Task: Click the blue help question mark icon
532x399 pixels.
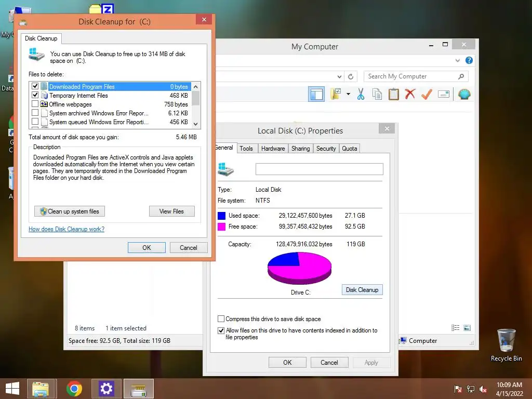Action: [x=469, y=60]
